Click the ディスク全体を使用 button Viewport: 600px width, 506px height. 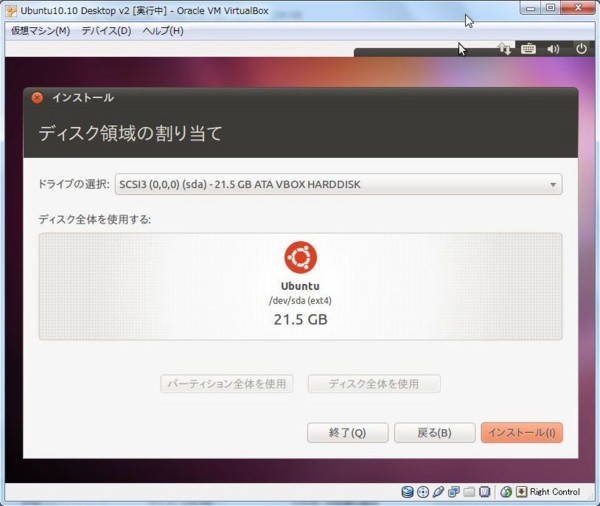pos(374,384)
